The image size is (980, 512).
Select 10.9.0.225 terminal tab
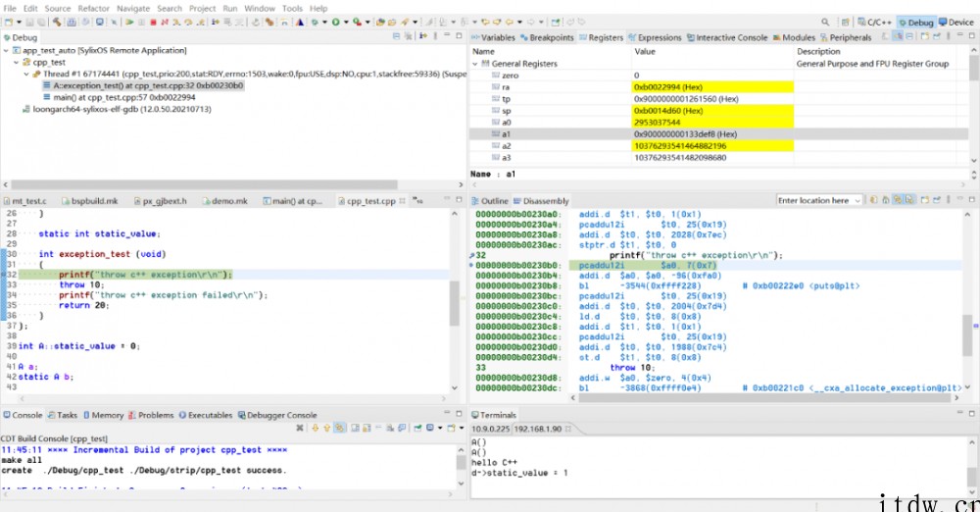491,429
